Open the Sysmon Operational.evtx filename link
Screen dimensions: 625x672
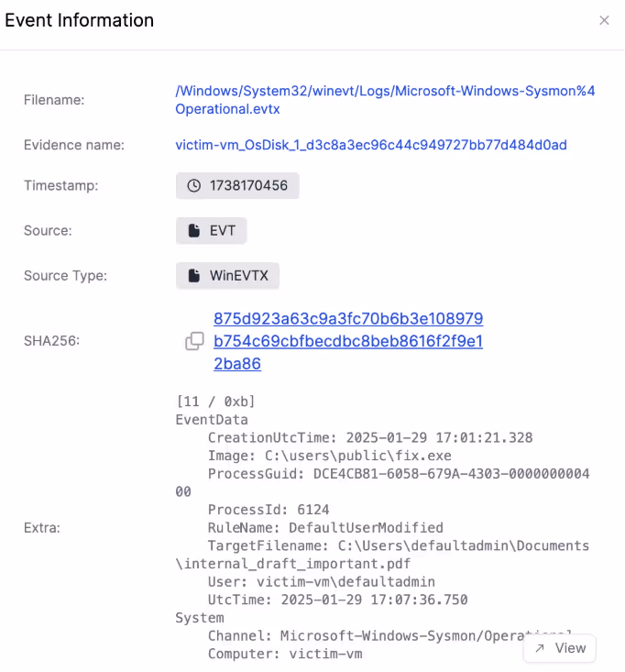pyautogui.click(x=385, y=100)
